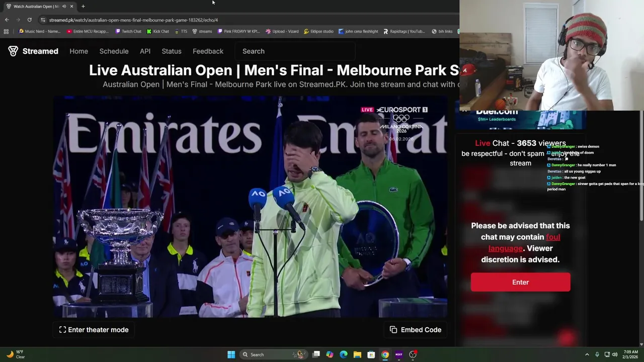Open the Pink FRIDAYY bookmark
The height and width of the screenshot is (362, 644).
pyautogui.click(x=239, y=31)
